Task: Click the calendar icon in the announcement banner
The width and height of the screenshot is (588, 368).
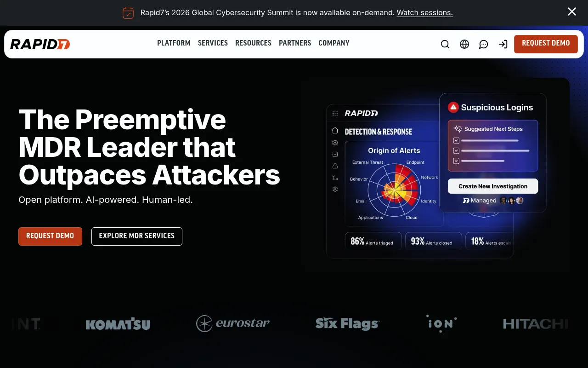Action: [x=128, y=13]
